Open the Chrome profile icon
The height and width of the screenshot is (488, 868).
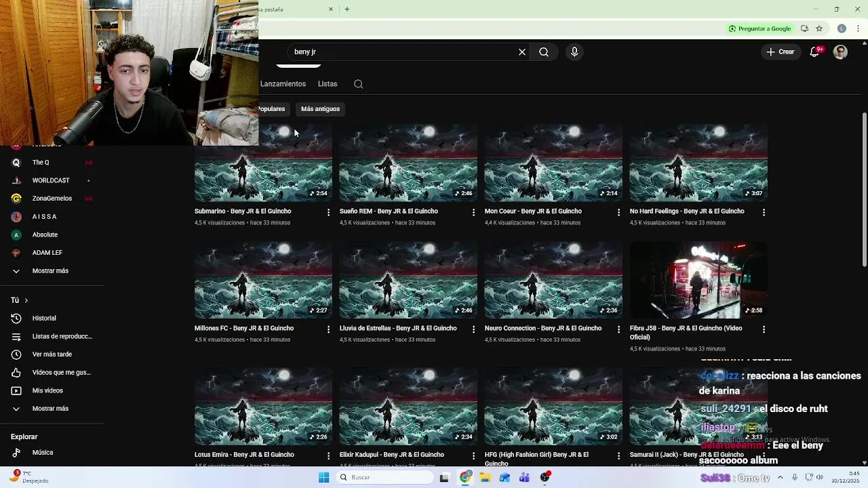[842, 28]
